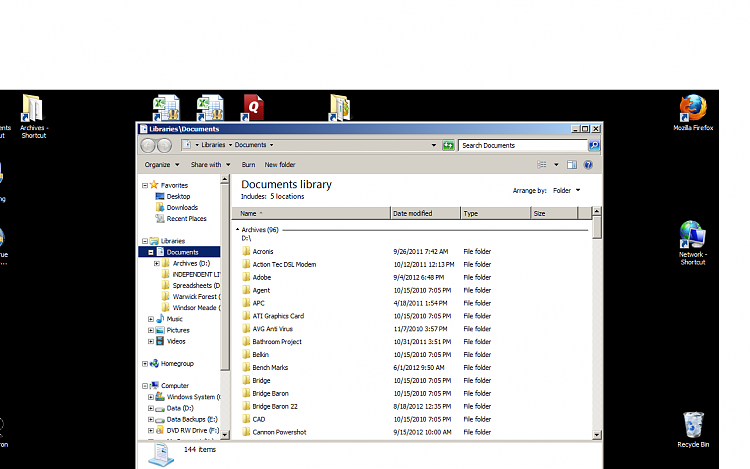Click the Change your view icon
The height and width of the screenshot is (469, 750).
tap(541, 164)
